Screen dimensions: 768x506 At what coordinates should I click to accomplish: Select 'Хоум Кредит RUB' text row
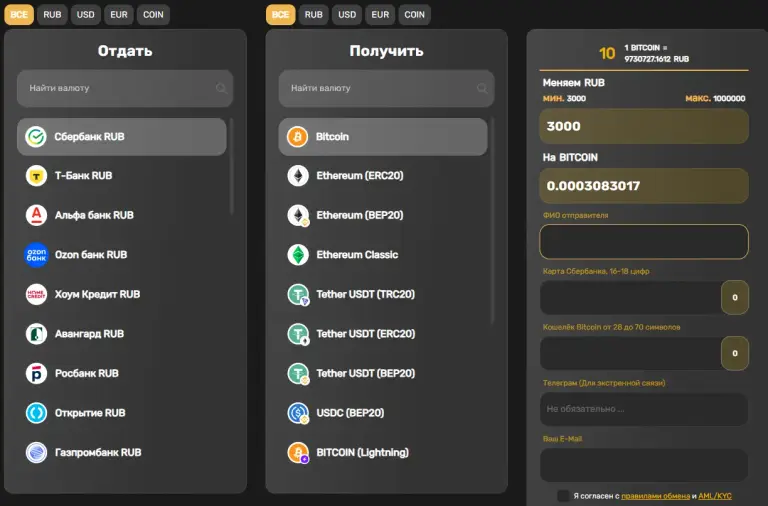point(121,294)
